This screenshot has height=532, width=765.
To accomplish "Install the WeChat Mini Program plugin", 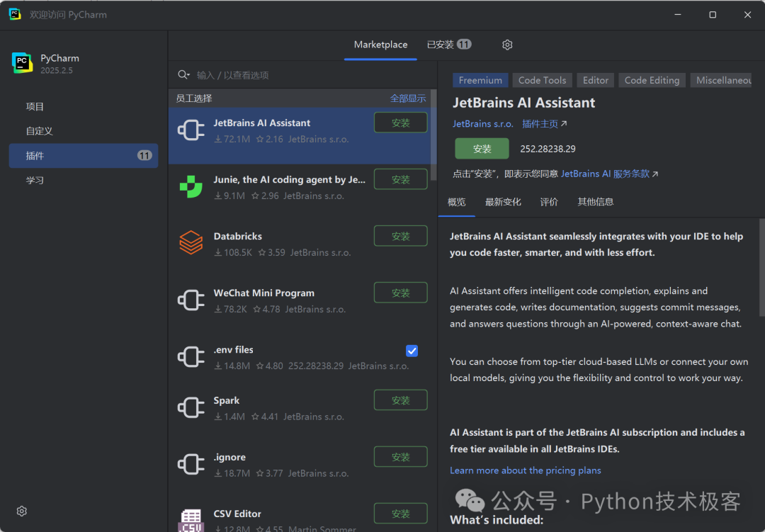I will pyautogui.click(x=400, y=293).
